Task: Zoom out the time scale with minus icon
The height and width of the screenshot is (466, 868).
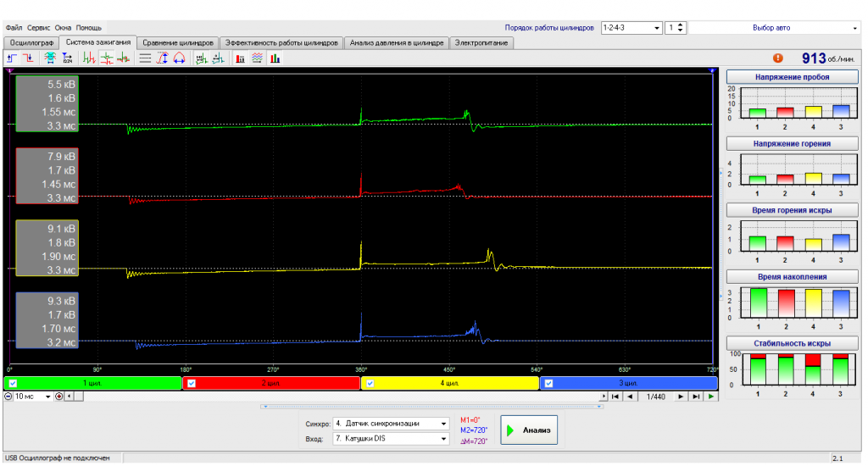Action: tap(8, 397)
